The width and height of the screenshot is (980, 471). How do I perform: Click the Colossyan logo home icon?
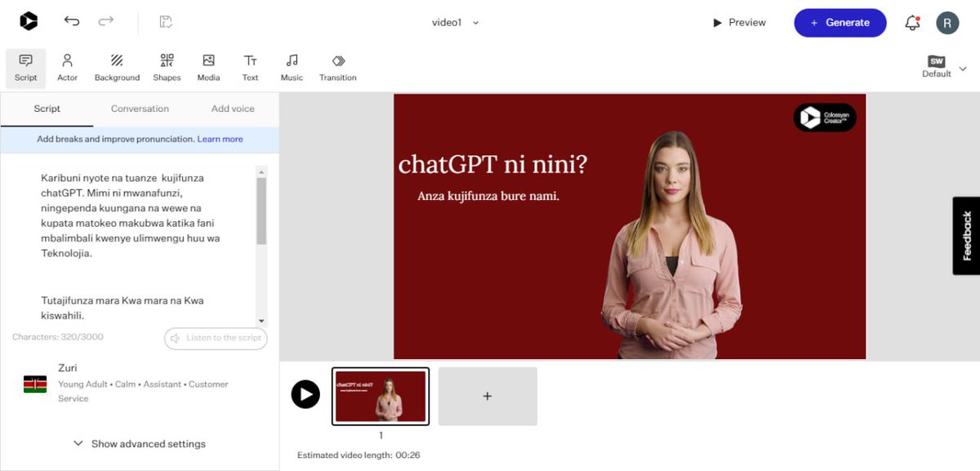point(29,22)
